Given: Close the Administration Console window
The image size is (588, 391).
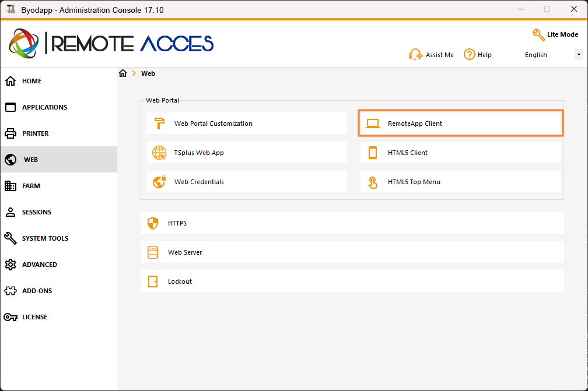Looking at the screenshot, I should [574, 9].
